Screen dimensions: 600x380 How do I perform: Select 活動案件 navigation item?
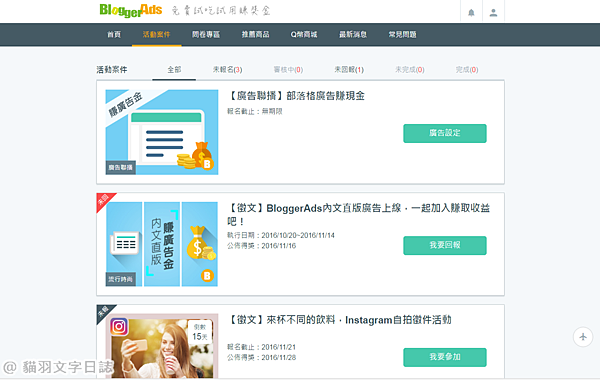[x=157, y=34]
